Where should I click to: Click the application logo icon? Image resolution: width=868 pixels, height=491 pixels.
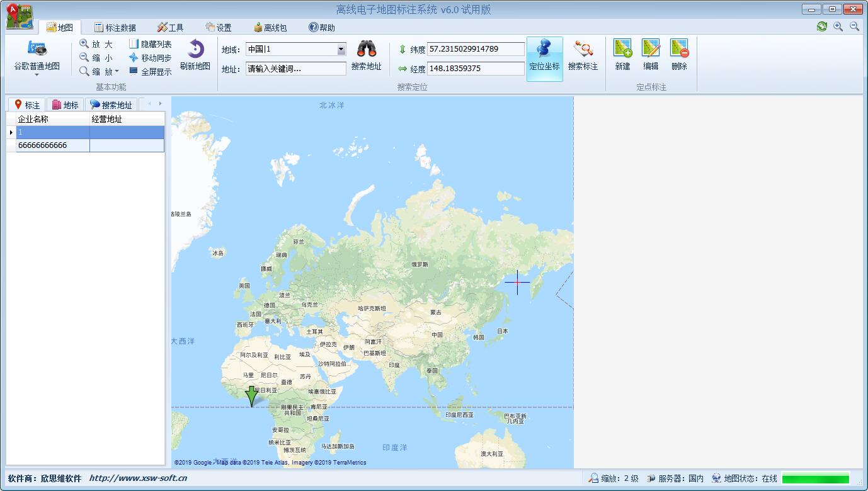[19, 16]
